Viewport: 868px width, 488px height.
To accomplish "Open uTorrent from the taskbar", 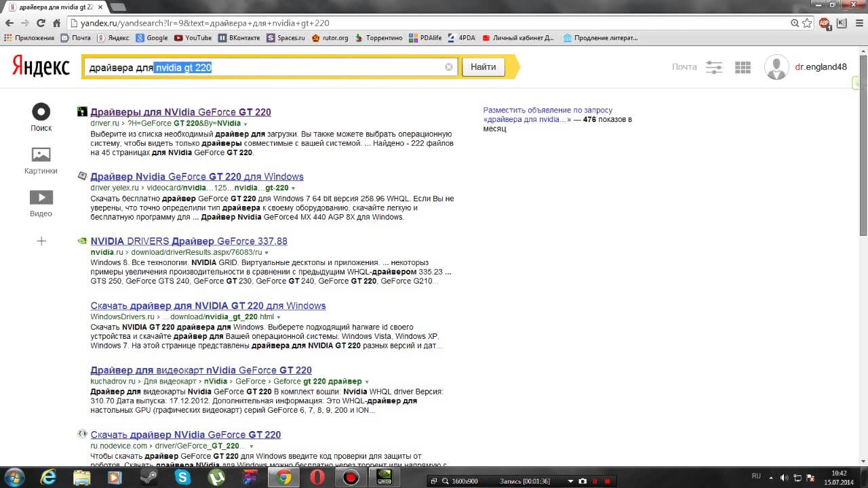I will (x=216, y=478).
